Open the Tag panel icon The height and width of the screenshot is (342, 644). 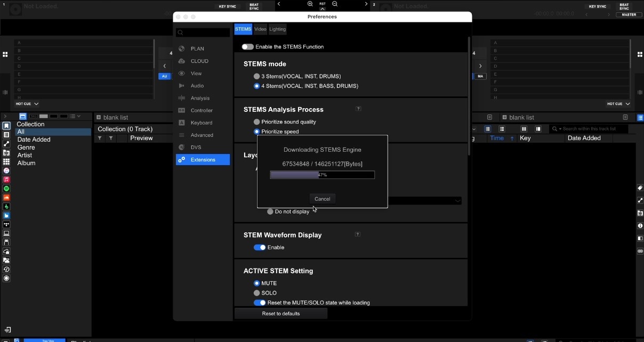click(639, 188)
